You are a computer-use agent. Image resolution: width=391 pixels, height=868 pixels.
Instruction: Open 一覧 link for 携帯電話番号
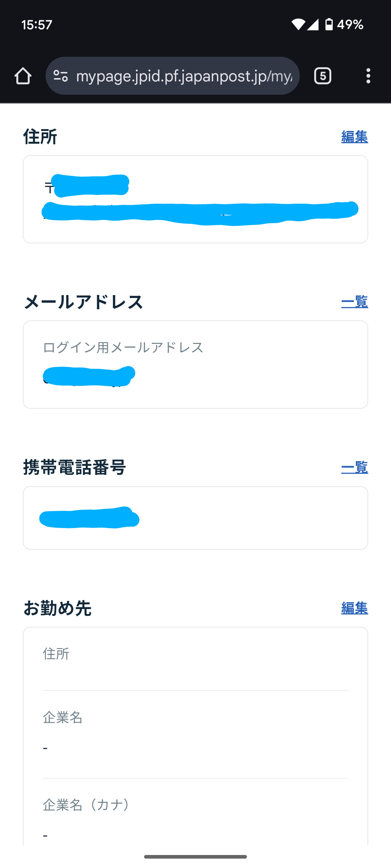354,468
